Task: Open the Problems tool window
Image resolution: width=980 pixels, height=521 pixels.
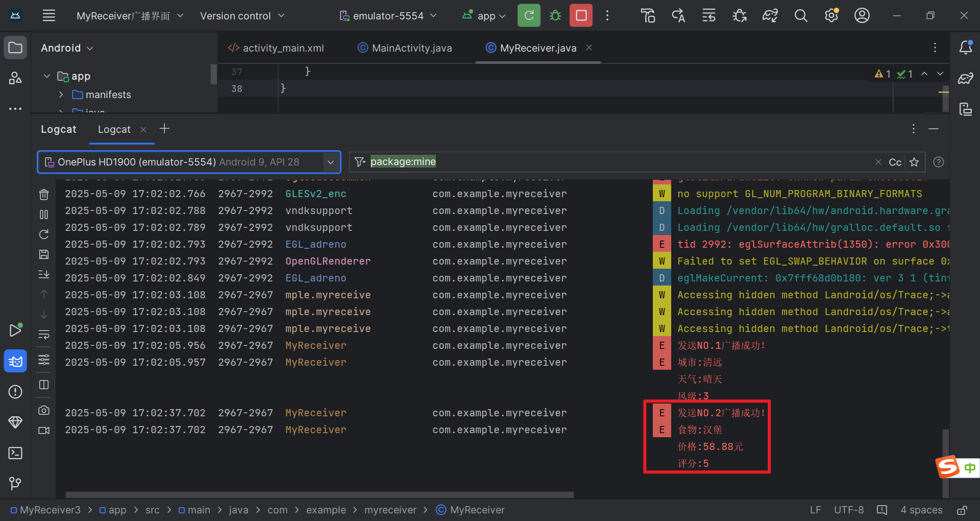Action: point(15,392)
